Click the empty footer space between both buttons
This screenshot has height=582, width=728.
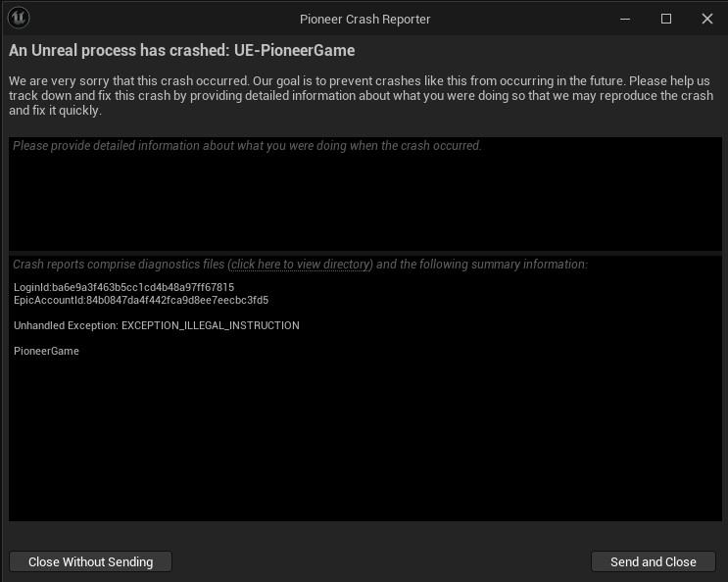382,561
